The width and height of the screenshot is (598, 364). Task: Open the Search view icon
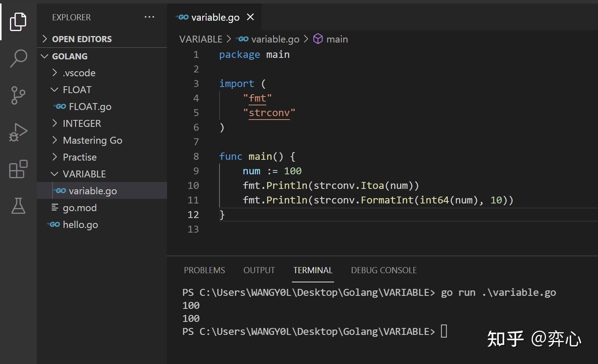click(18, 58)
